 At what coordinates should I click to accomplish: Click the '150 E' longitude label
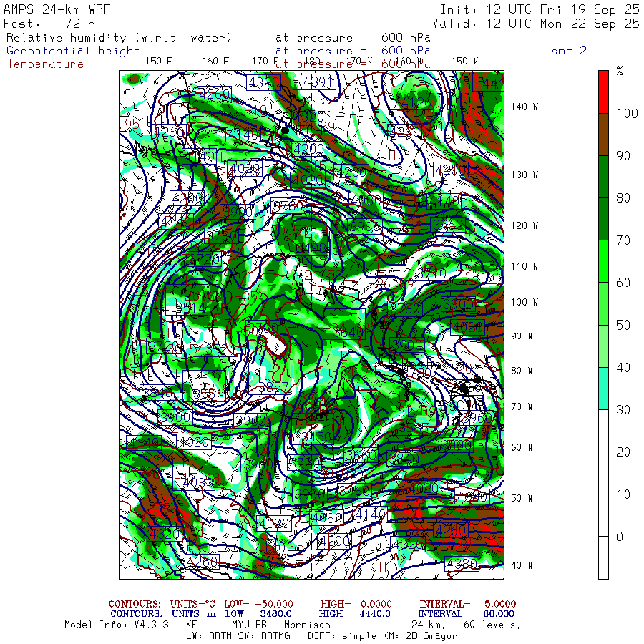[x=159, y=62]
